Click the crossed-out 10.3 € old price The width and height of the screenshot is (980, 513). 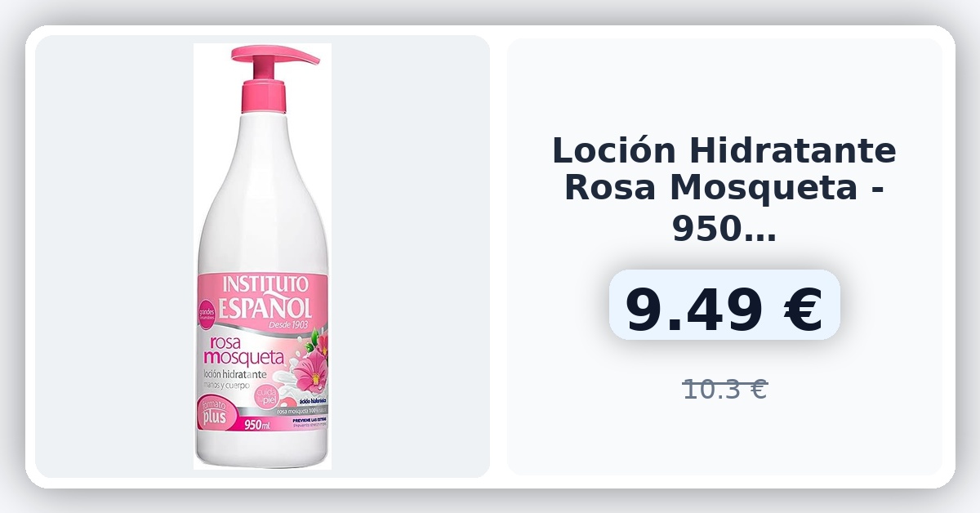pos(724,390)
